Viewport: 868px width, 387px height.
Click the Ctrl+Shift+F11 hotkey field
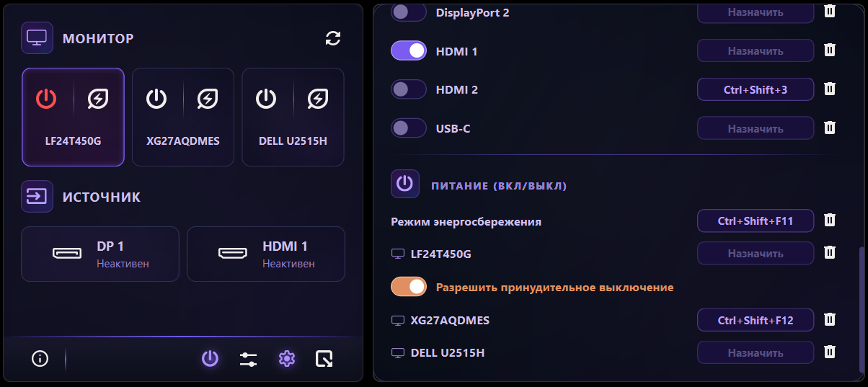755,221
